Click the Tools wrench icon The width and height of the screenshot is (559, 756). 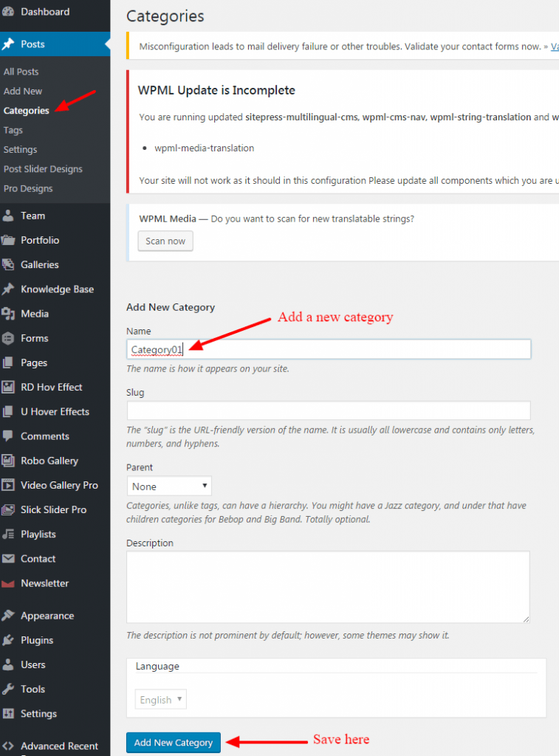8,689
